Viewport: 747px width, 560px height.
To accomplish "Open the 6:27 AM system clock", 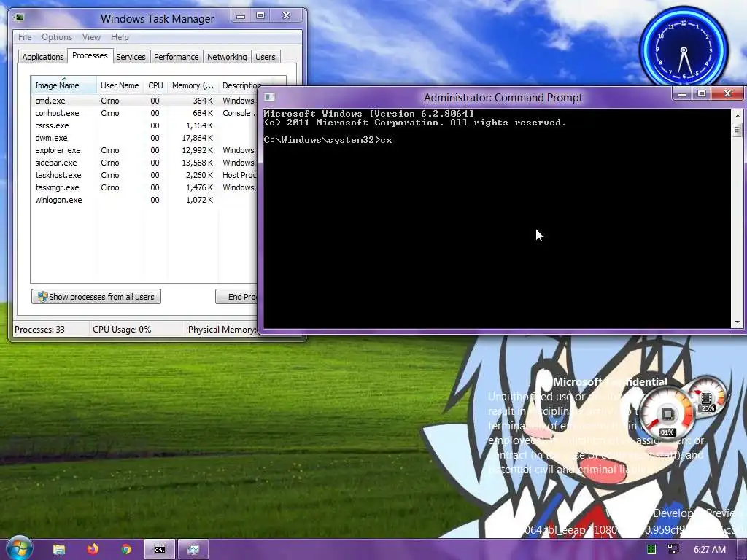I will click(x=709, y=550).
